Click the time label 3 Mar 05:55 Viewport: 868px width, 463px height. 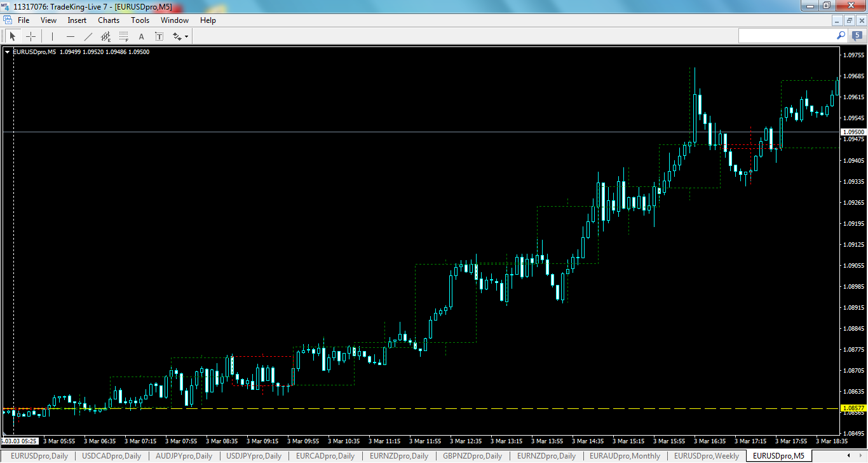point(59,441)
